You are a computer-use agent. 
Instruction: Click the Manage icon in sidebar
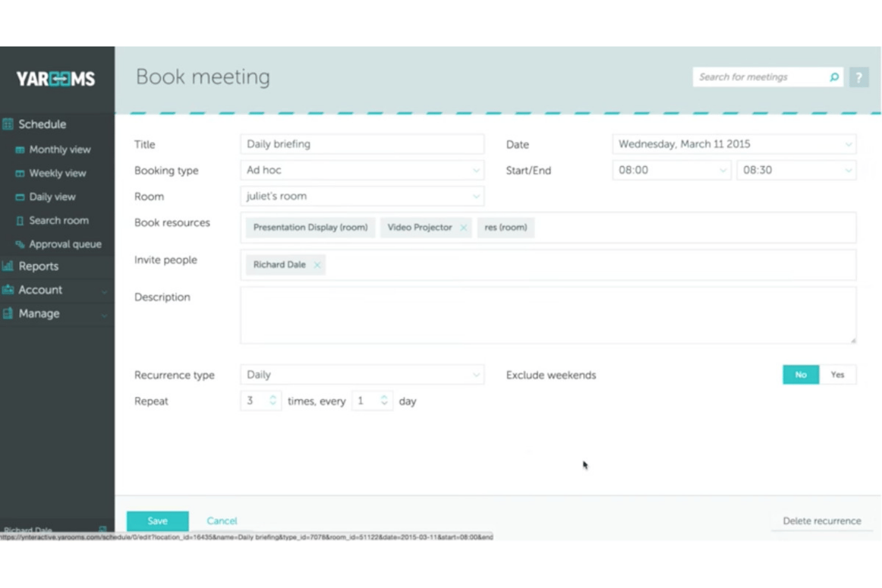[8, 313]
